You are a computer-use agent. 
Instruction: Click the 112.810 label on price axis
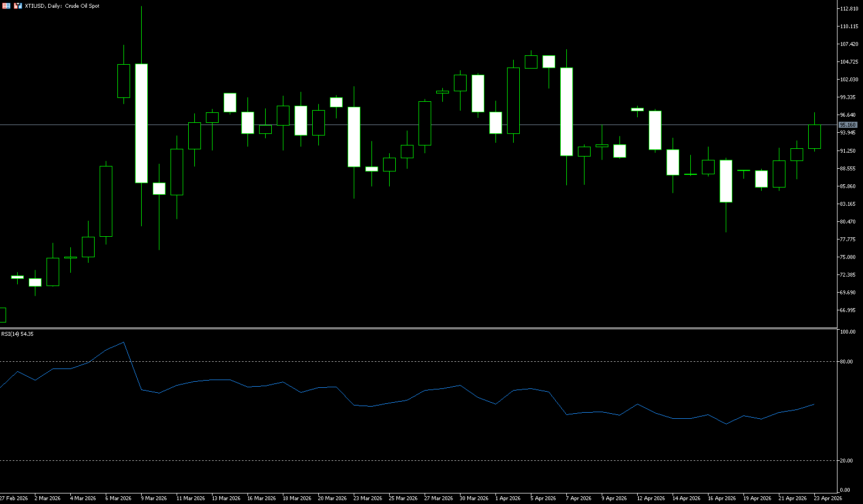849,9
